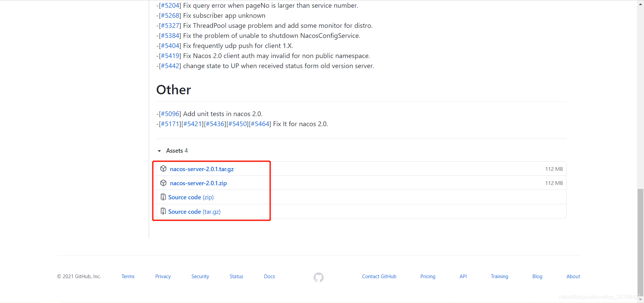The height and width of the screenshot is (303, 644).
Task: Download Source code (tar.gz)
Action: [x=194, y=212]
